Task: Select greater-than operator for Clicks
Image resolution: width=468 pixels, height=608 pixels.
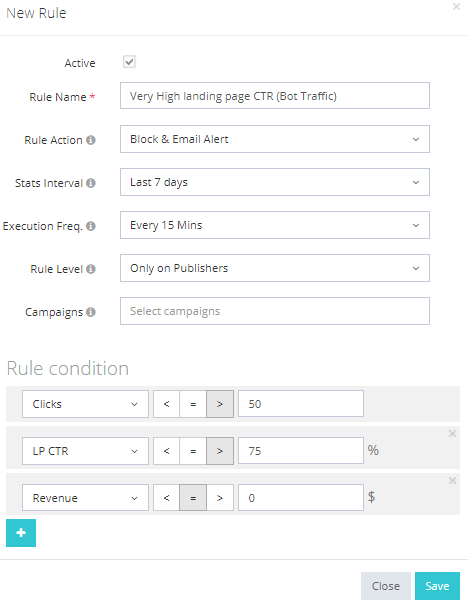Action: tap(220, 404)
